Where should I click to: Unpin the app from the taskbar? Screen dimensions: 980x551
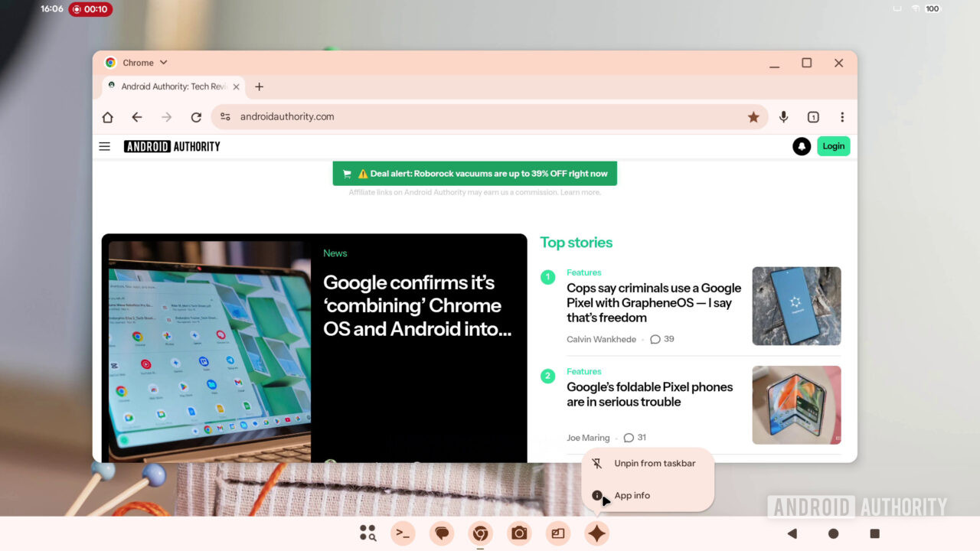653,463
